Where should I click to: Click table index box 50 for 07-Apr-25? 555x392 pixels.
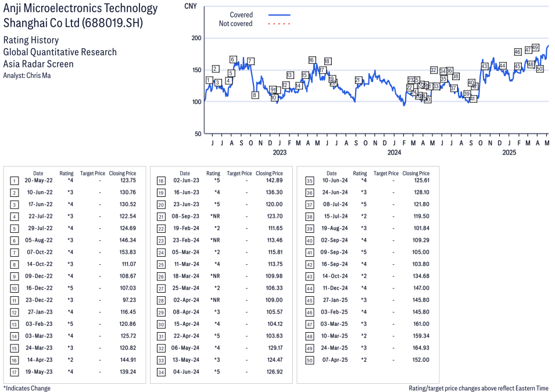pos(309,361)
